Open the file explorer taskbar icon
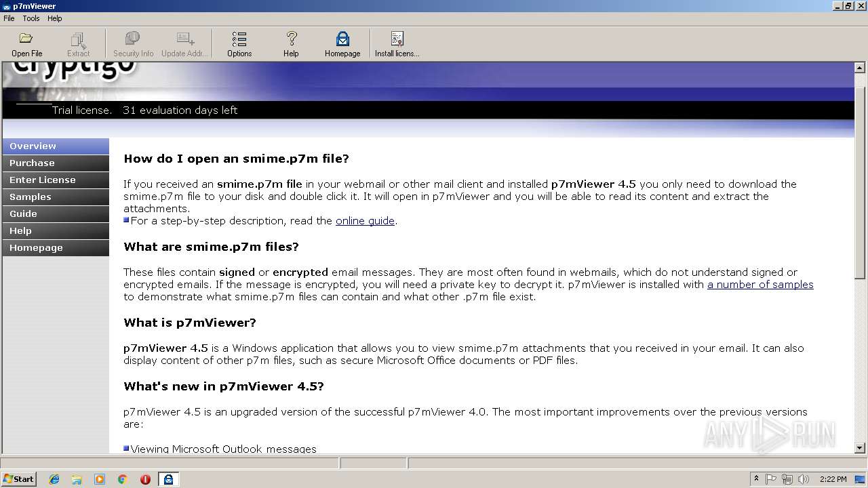The height and width of the screenshot is (488, 868). pyautogui.click(x=77, y=479)
